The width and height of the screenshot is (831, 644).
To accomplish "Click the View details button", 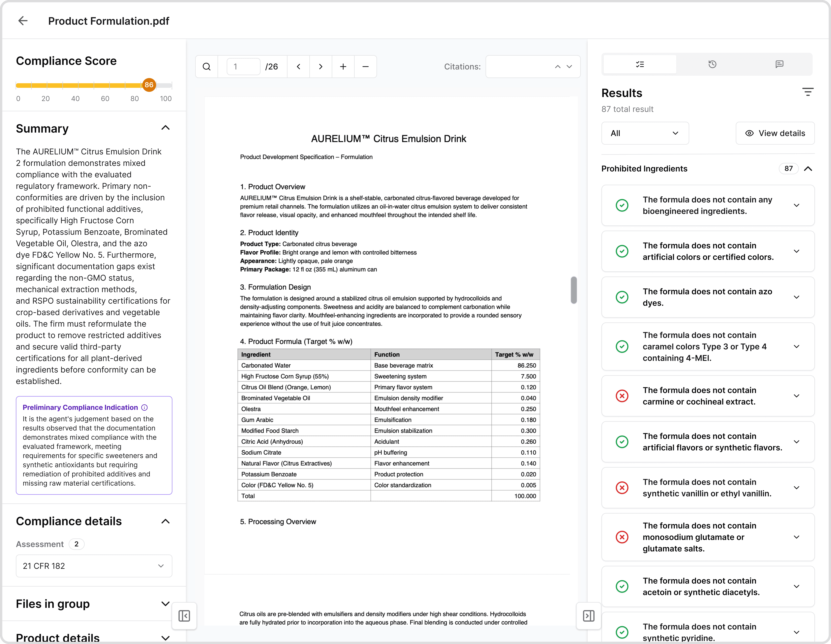I will tap(775, 133).
